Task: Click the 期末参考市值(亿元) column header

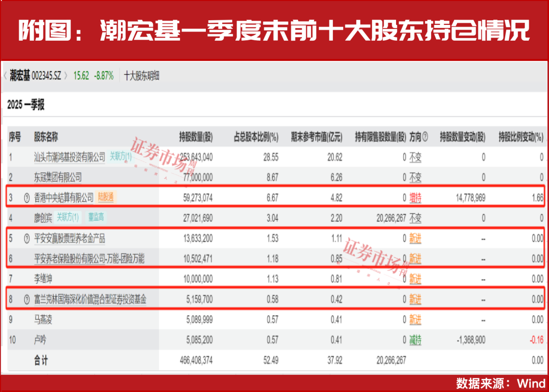Action: click(317, 137)
